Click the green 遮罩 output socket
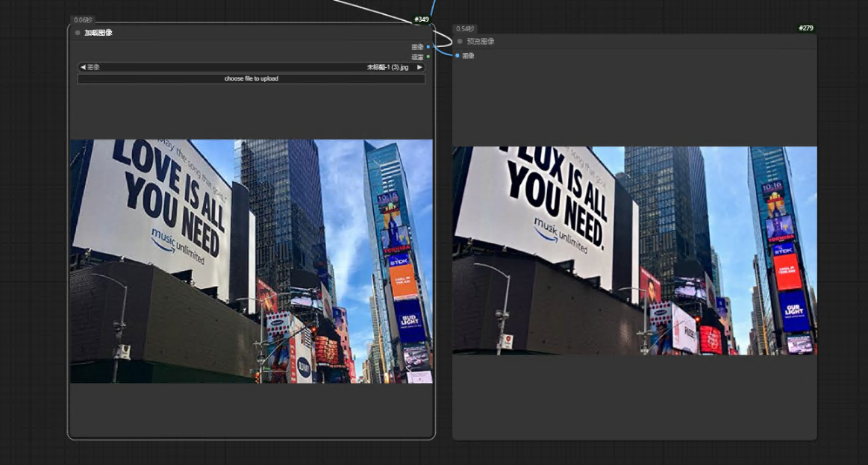This screenshot has height=465, width=868. (428, 57)
